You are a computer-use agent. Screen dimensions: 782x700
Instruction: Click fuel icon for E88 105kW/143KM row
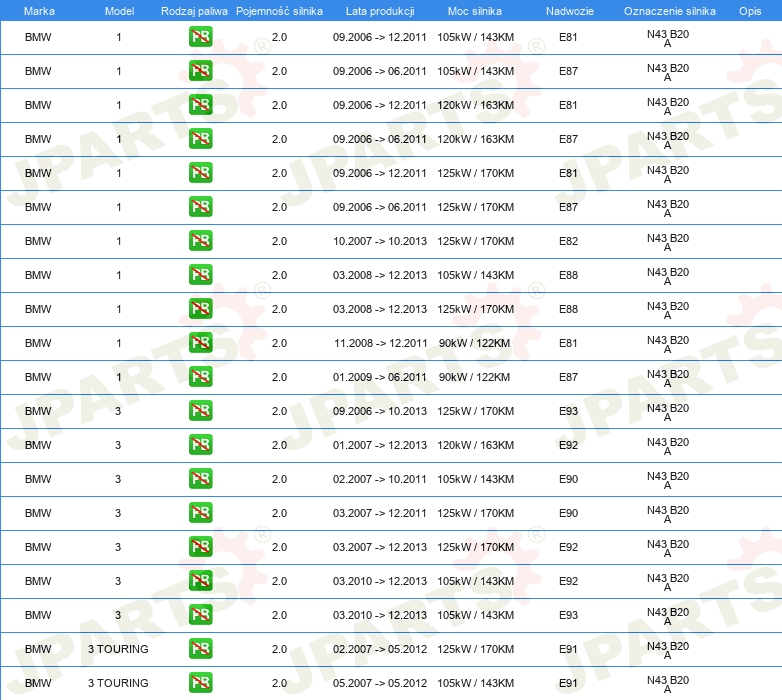click(200, 275)
